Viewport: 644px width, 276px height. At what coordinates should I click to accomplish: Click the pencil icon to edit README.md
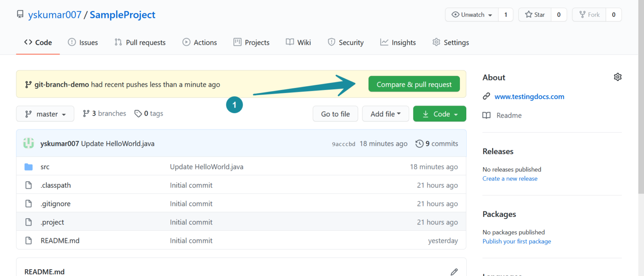tap(454, 271)
